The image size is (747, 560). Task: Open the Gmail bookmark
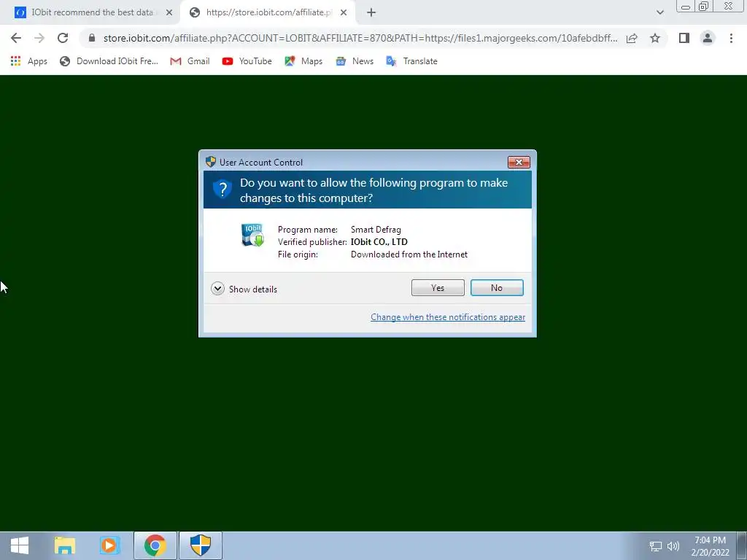coord(190,61)
